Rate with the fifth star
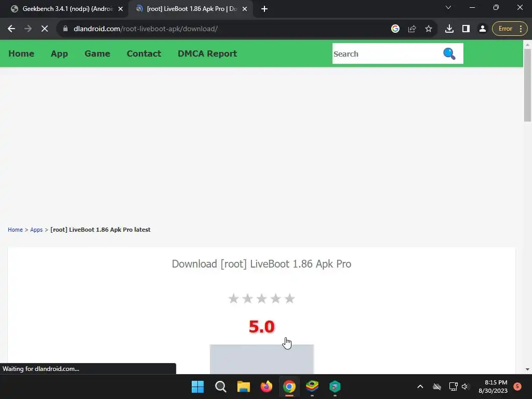The width and height of the screenshot is (532, 399). coord(289,299)
